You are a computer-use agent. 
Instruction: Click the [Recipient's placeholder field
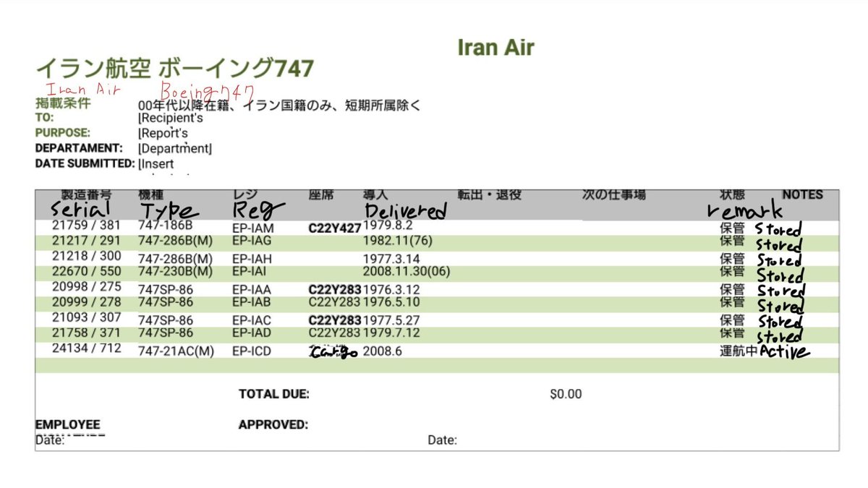pos(171,118)
